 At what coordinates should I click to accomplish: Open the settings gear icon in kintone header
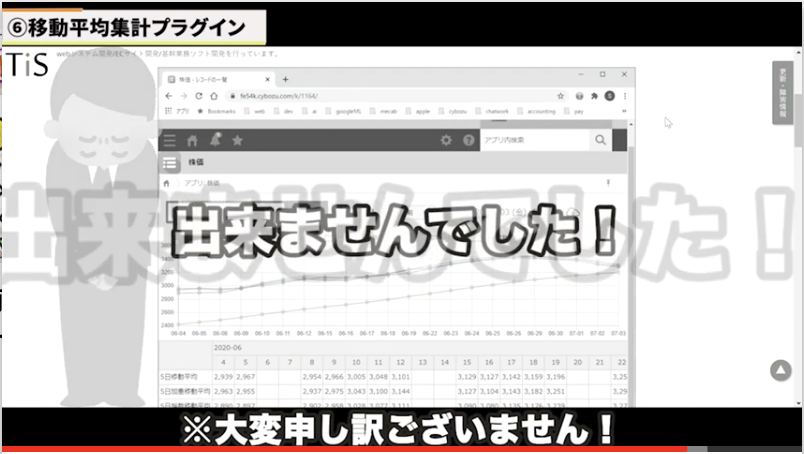click(x=446, y=141)
